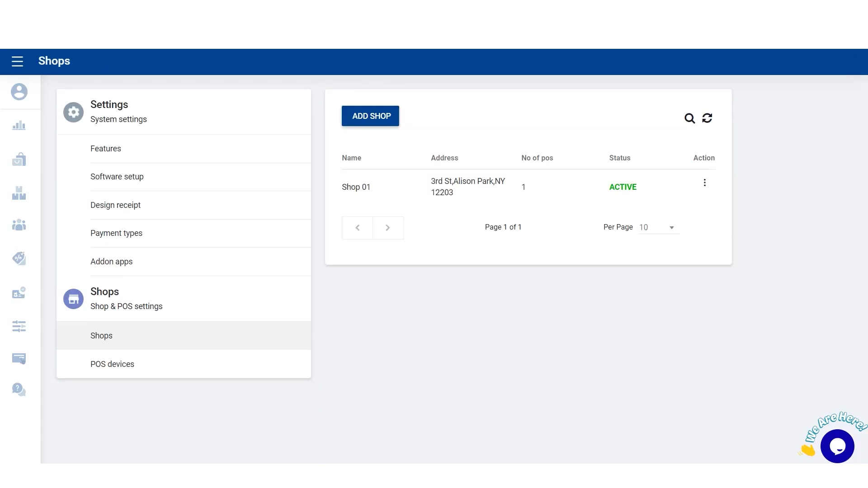Viewport: 868px width, 488px height.
Task: Click the search magnifier icon
Action: point(689,118)
